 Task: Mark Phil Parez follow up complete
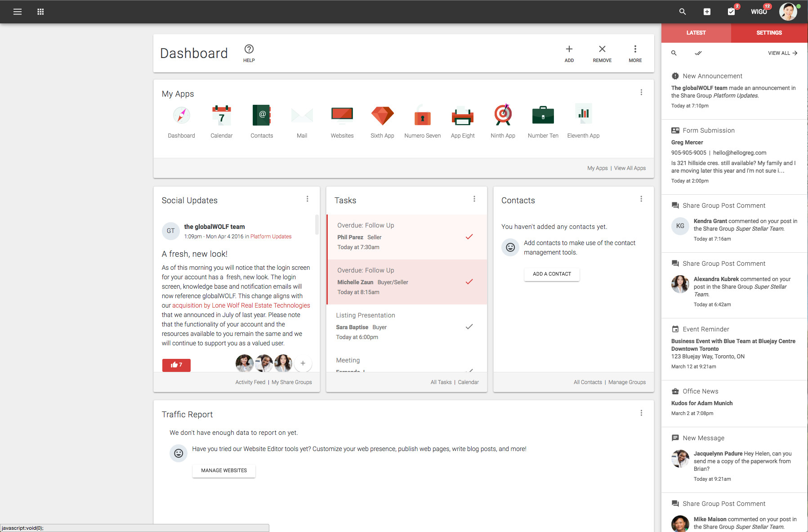(469, 237)
